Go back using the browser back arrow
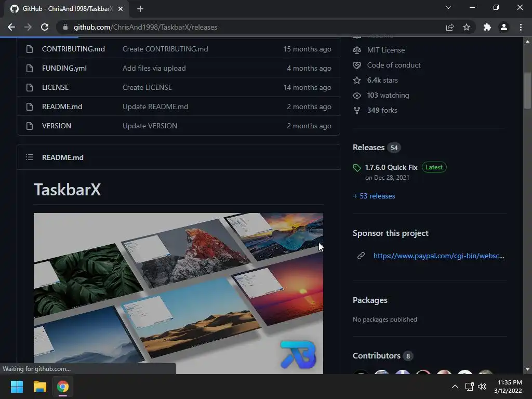The image size is (532, 399). (x=11, y=27)
